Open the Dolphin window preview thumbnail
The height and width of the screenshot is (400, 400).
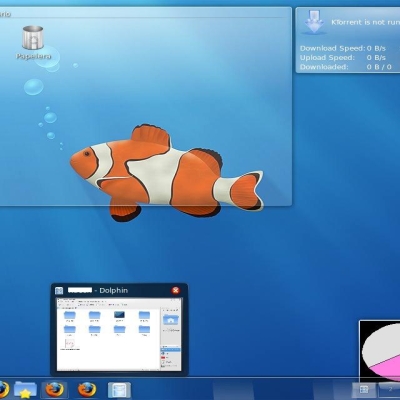pyautogui.click(x=119, y=334)
